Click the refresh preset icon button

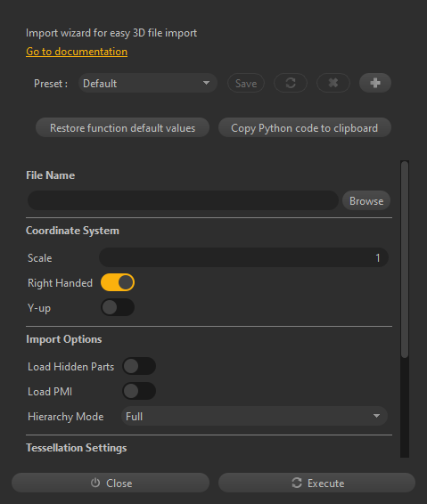coord(291,83)
